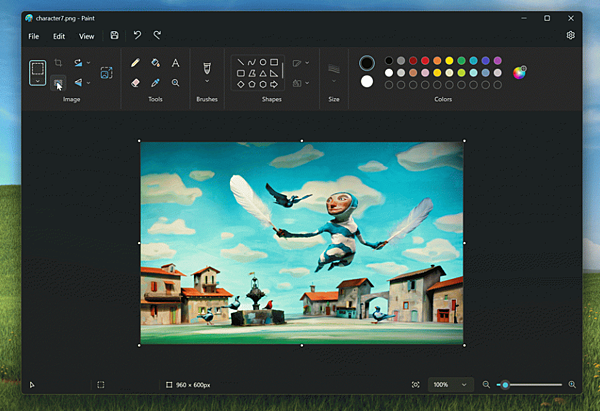Click the Remove background icon
The height and width of the screenshot is (411, 600).
[58, 83]
